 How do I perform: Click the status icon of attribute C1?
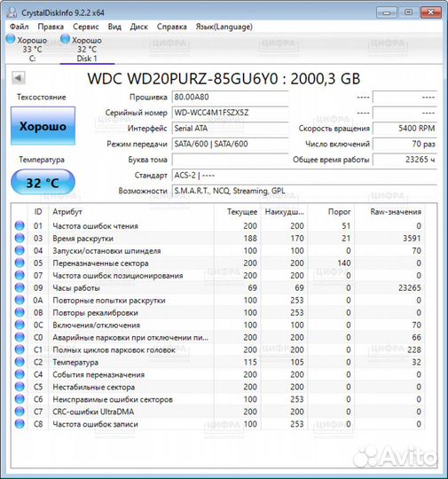click(x=20, y=349)
